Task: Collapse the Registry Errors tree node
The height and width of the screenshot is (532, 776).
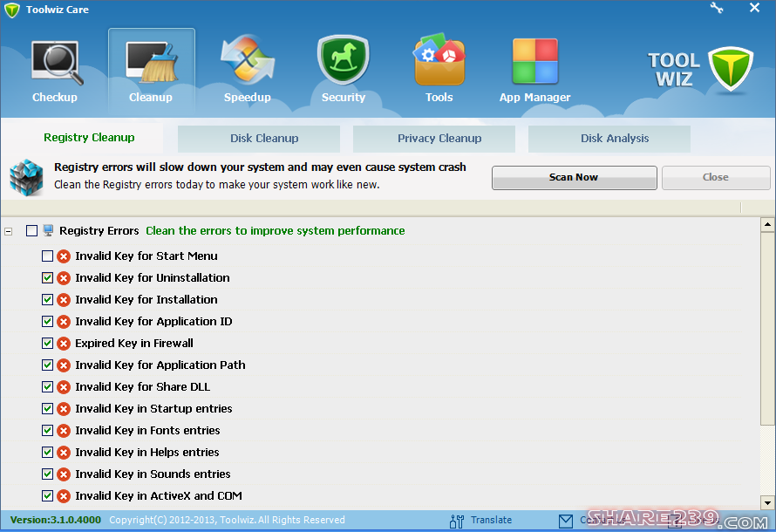Action: (x=8, y=231)
